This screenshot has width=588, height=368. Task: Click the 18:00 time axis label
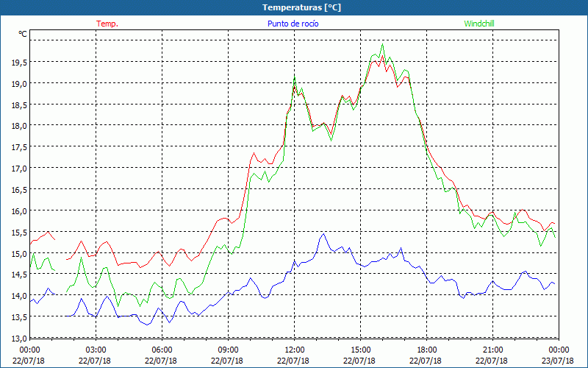(427, 350)
